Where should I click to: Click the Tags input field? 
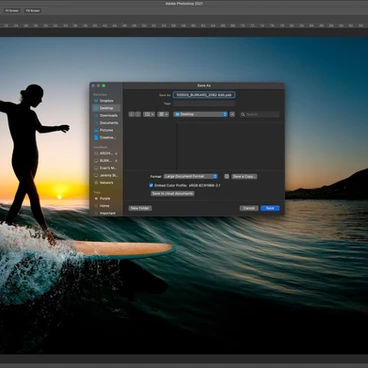point(204,104)
